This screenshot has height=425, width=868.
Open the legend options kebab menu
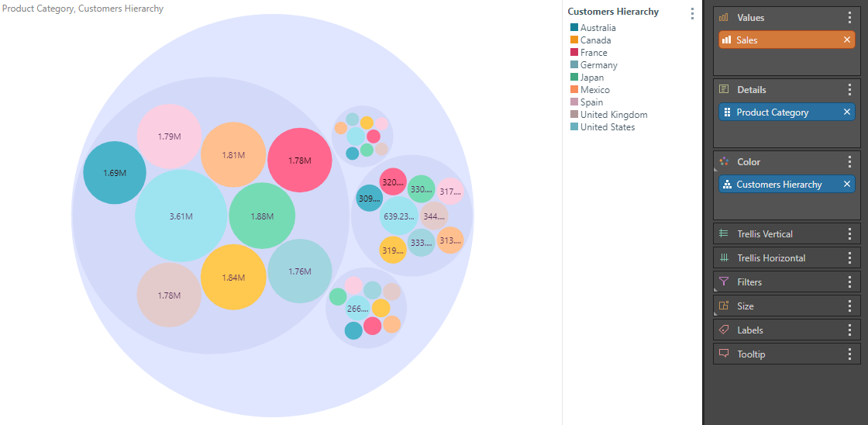click(692, 13)
